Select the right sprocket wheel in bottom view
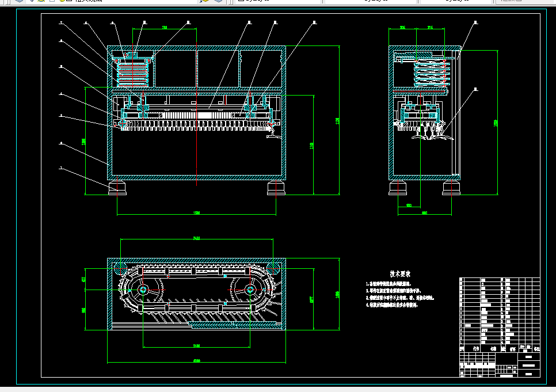 (250, 290)
